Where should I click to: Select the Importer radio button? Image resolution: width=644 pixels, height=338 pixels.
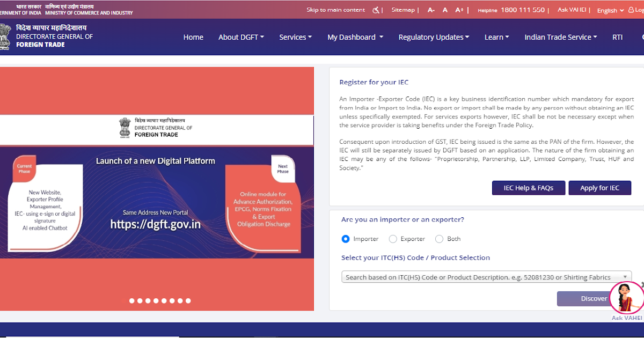pyautogui.click(x=345, y=239)
